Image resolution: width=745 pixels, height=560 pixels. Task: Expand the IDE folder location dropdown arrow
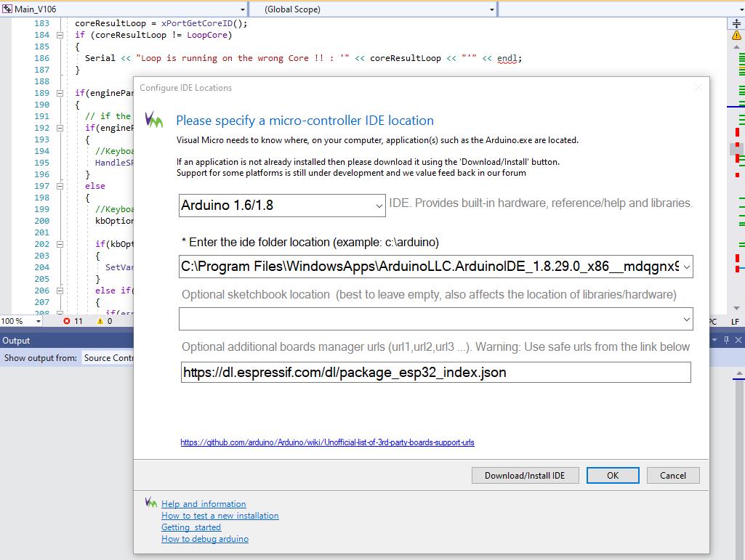tap(687, 267)
